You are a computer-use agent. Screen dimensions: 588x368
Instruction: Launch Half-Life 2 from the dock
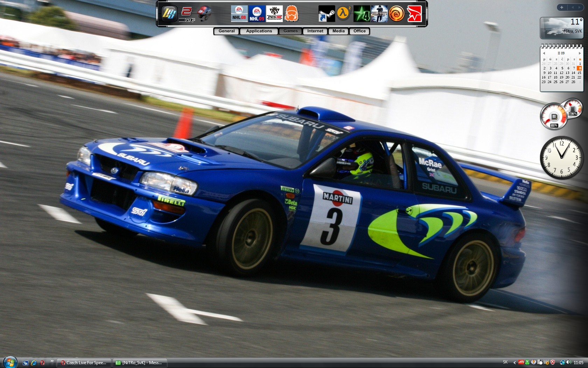344,14
